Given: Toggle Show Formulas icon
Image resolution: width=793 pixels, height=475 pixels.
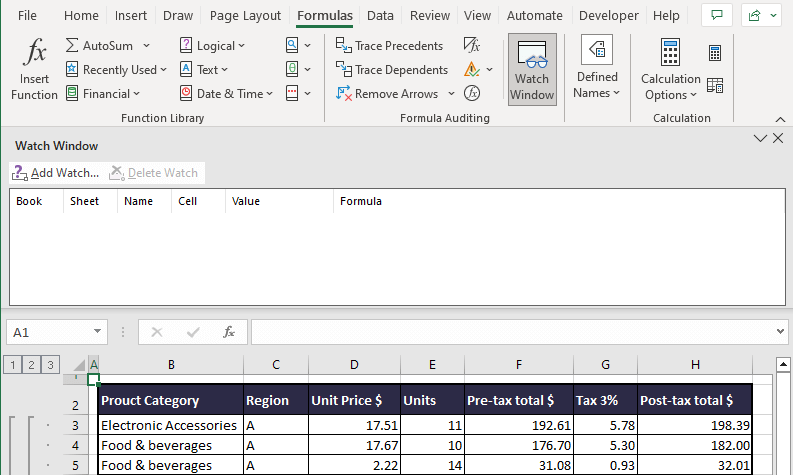Looking at the screenshot, I should (x=471, y=45).
